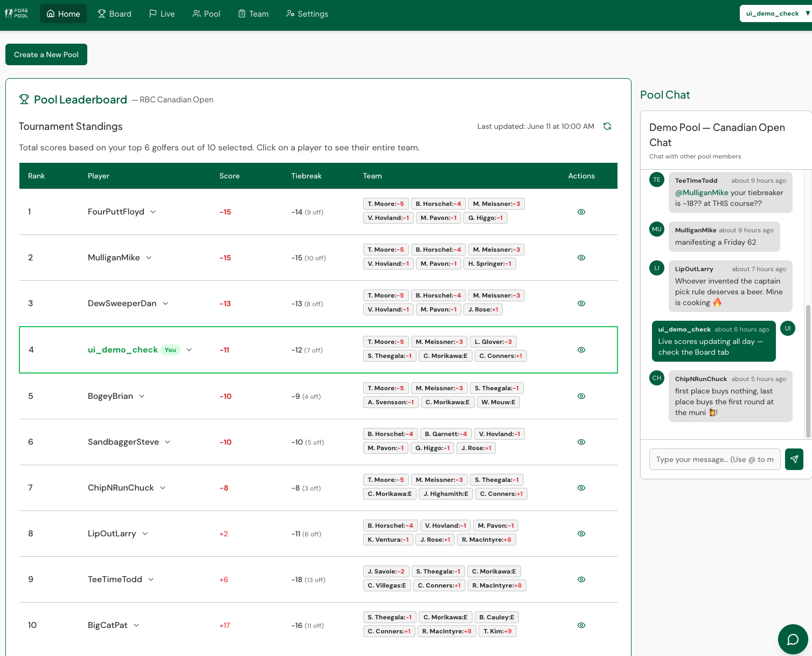Click TeeTimeTodd's TE chat avatar

click(x=657, y=179)
